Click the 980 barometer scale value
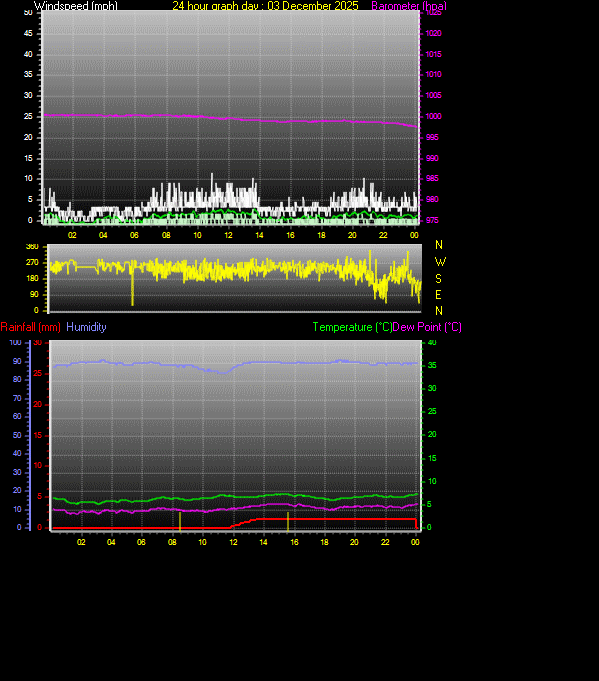This screenshot has height=681, width=599. pyautogui.click(x=432, y=199)
